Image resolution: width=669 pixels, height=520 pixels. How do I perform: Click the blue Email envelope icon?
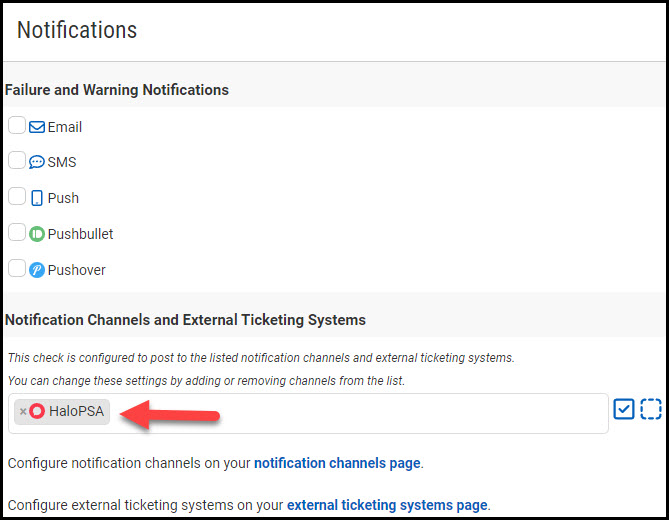pyautogui.click(x=37, y=127)
